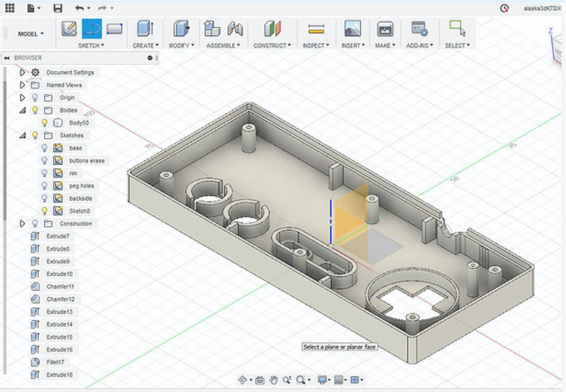Click the job status clock icon
Screen dimensions: 566x392
click(x=504, y=7)
